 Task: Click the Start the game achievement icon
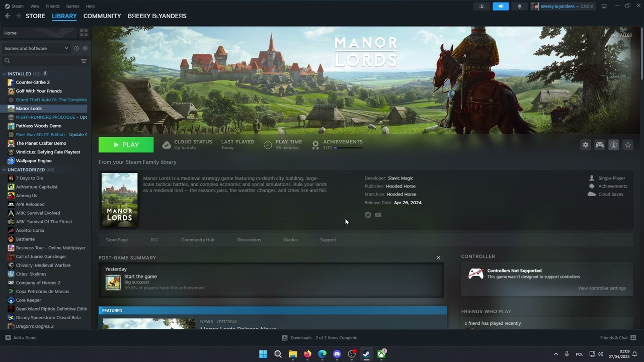click(113, 282)
